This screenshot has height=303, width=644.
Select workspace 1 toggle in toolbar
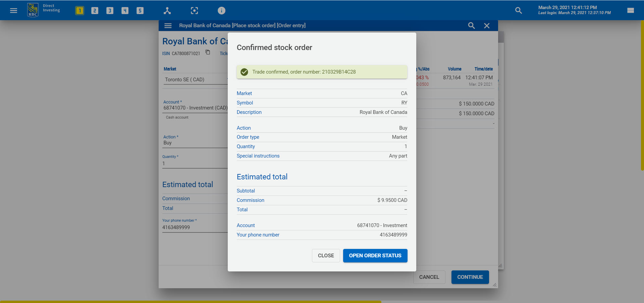click(x=79, y=10)
